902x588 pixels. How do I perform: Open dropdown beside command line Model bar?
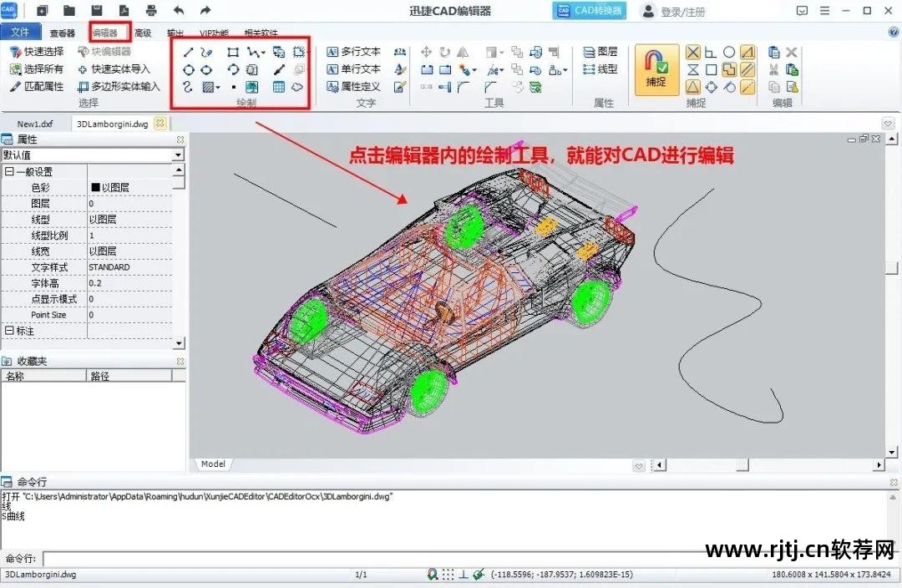pyautogui.click(x=639, y=465)
